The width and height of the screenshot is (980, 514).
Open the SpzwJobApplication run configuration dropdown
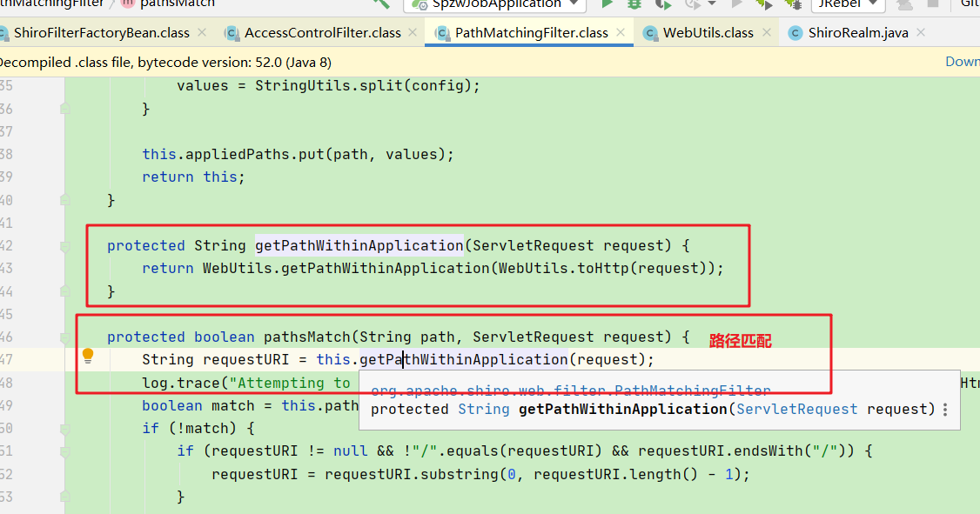coord(495,3)
